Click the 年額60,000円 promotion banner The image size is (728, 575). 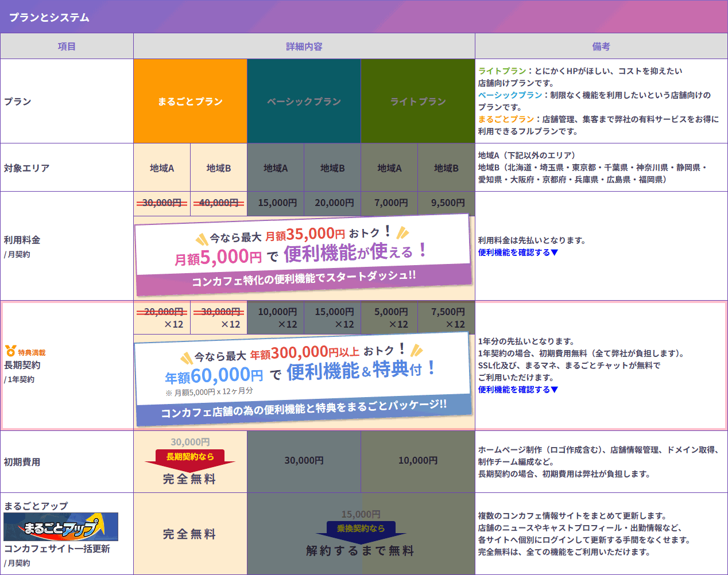click(303, 379)
